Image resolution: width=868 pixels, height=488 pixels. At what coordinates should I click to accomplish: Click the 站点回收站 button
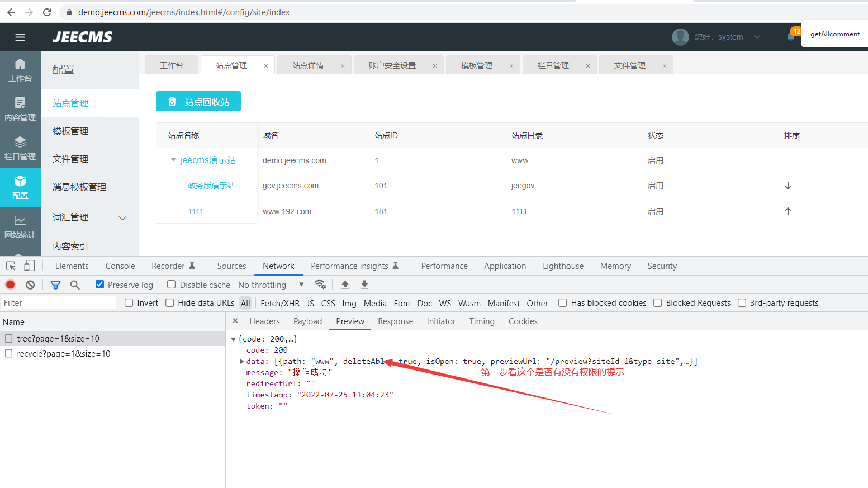[x=198, y=102]
